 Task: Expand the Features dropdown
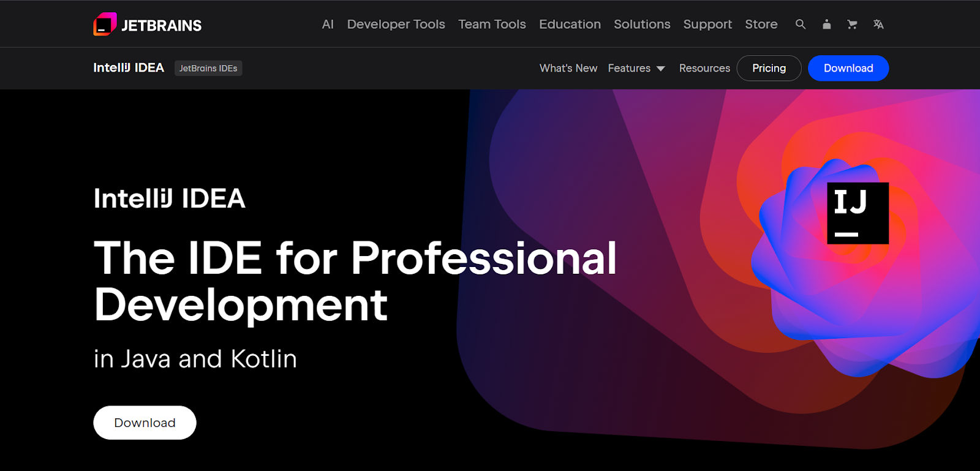[x=636, y=68]
